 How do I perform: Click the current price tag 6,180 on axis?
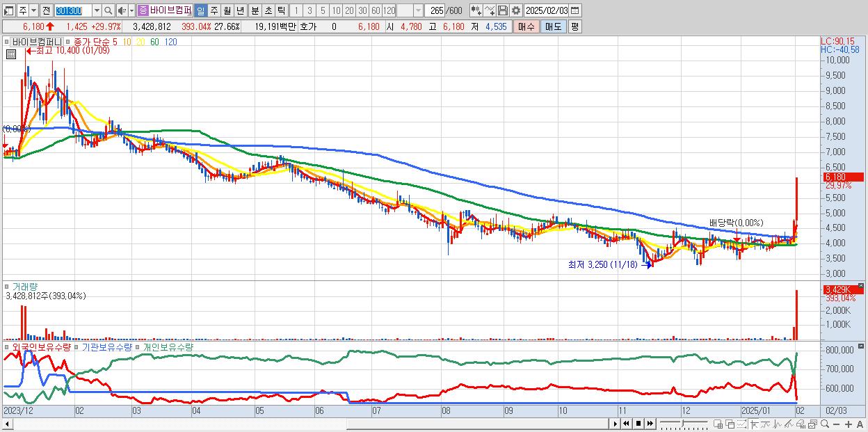pyautogui.click(x=842, y=177)
